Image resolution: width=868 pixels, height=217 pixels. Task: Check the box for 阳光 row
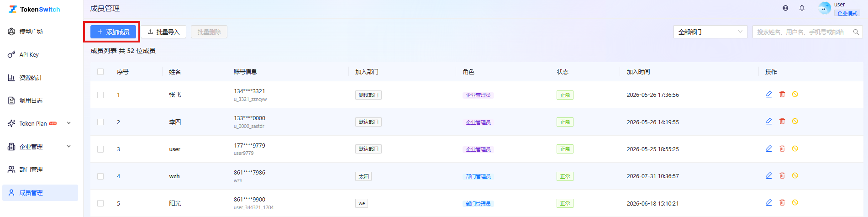point(100,203)
